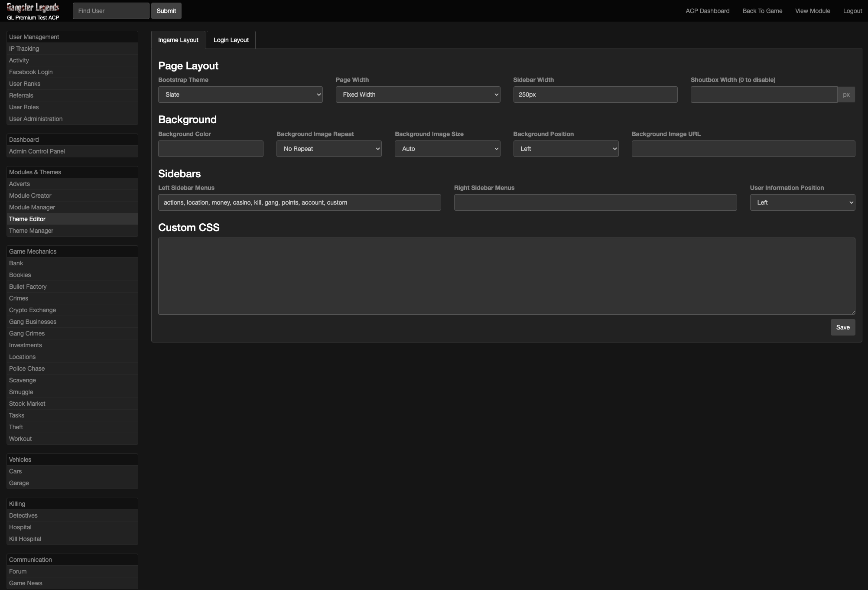Open the Background Position dropdown
This screenshot has height=590, width=868.
[566, 149]
